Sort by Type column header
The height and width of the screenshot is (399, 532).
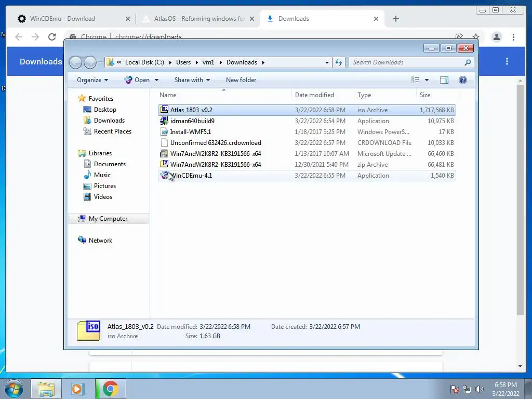point(385,95)
